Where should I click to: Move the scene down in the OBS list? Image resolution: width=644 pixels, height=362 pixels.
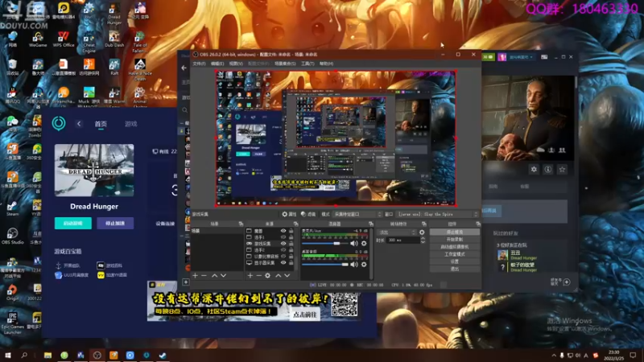[224, 275]
